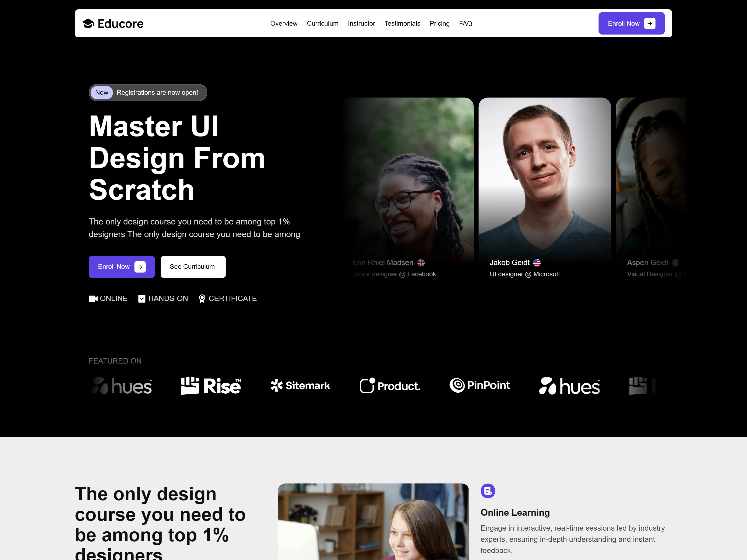Viewport: 747px width, 560px height.
Task: Click the Sitemark logo
Action: [x=300, y=386]
